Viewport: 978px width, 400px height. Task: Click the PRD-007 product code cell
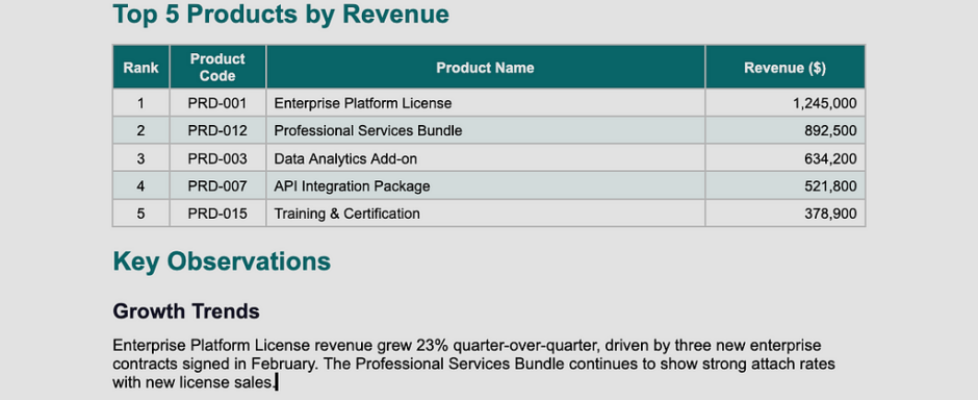217,186
